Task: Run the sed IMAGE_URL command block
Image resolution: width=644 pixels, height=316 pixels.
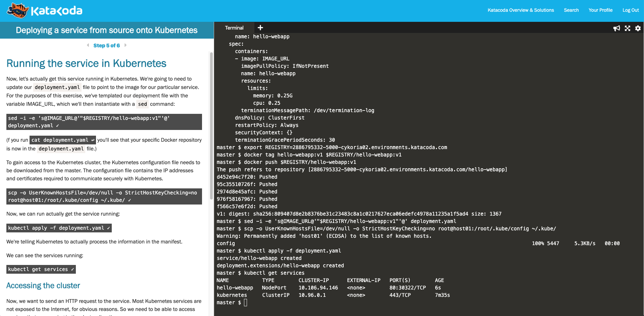Action: (x=104, y=122)
